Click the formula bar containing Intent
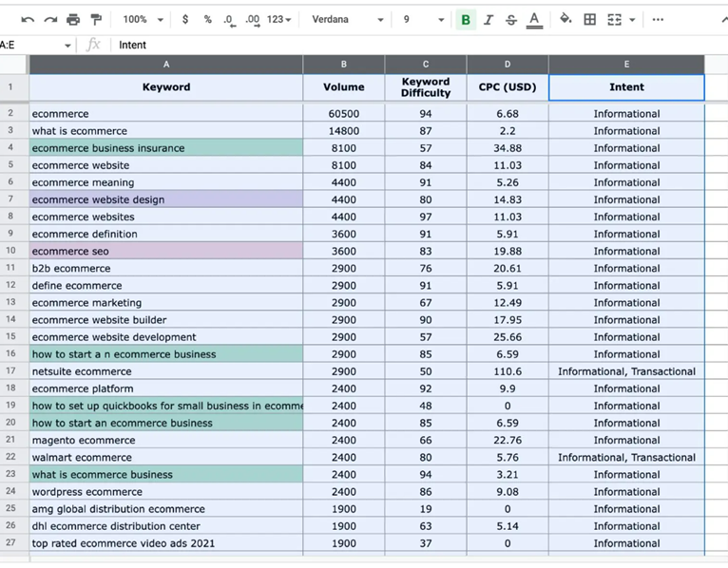This screenshot has width=728, height=568. 418,45
